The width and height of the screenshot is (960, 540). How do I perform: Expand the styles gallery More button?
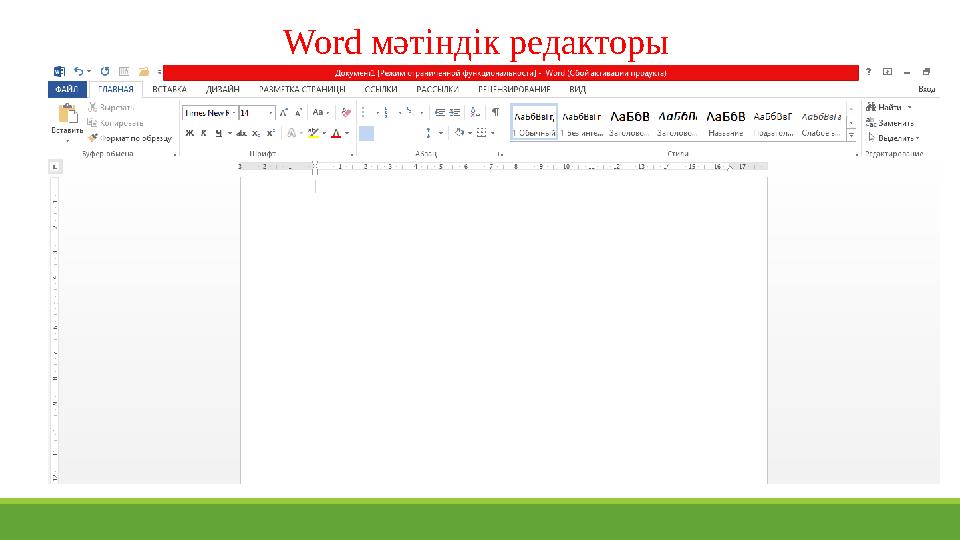pyautogui.click(x=852, y=135)
